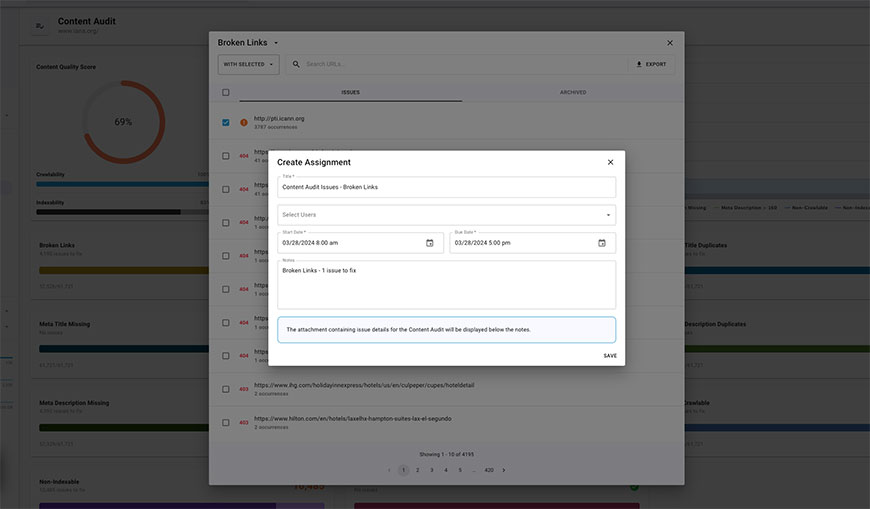Click the Save button
The image size is (870, 509).
[x=610, y=355]
